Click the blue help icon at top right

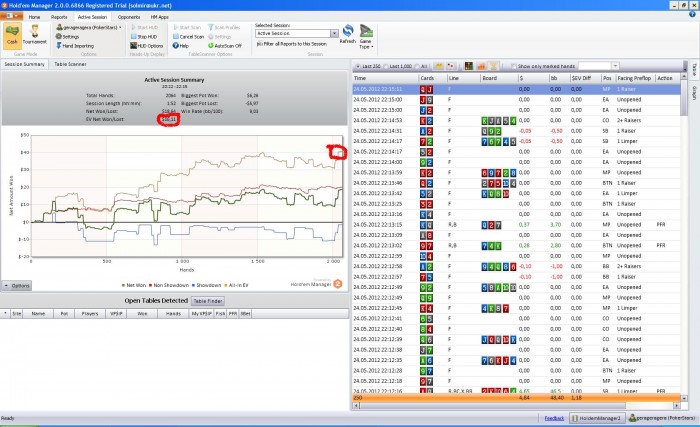tap(692, 15)
